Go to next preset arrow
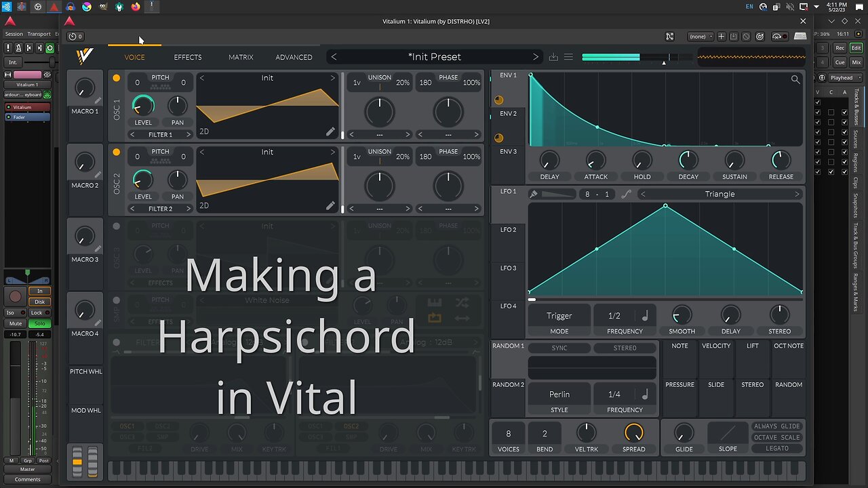Screen dimensions: 868x488 coord(535,57)
